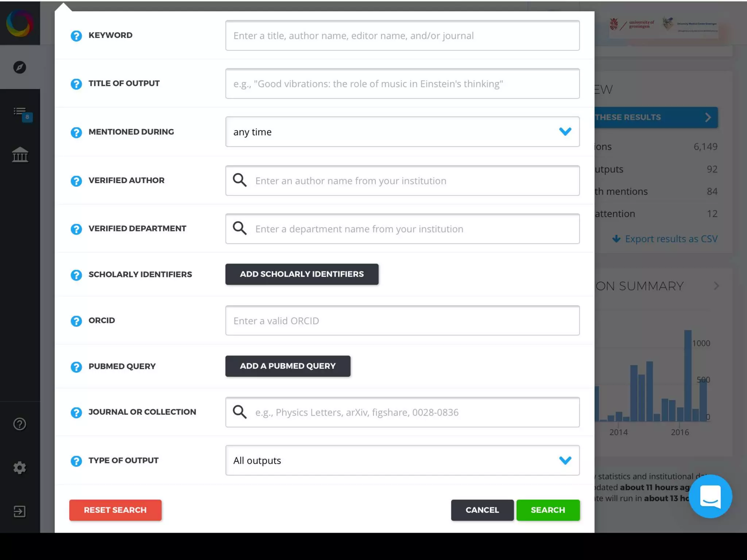This screenshot has width=747, height=560.
Task: Click help icon beside Verified Department
Action: (x=76, y=229)
